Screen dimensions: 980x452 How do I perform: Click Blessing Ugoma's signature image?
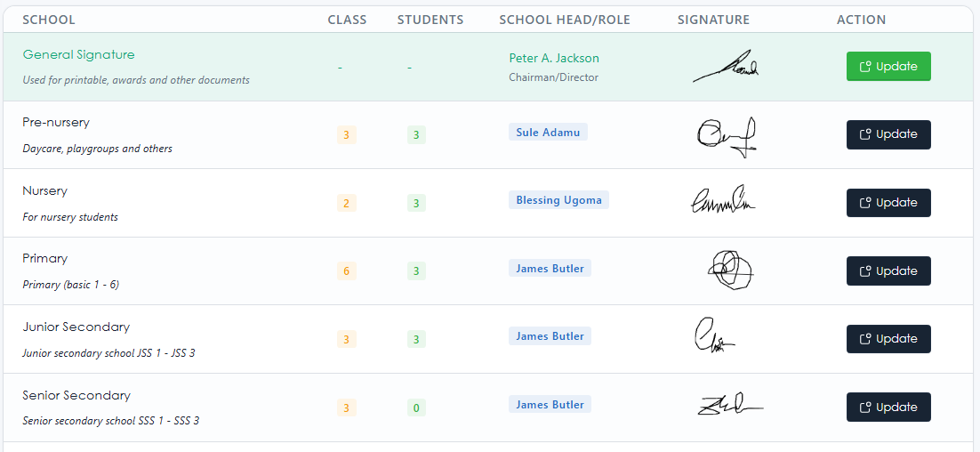point(722,202)
